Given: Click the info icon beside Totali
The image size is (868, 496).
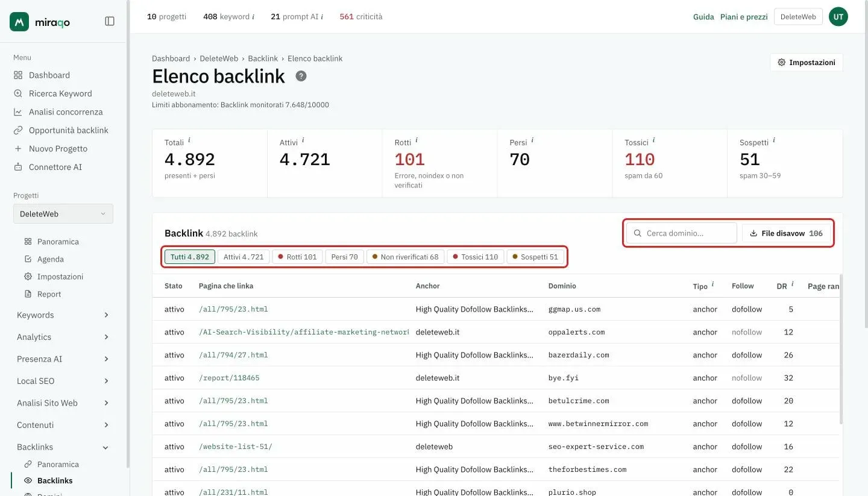Looking at the screenshot, I should (189, 140).
